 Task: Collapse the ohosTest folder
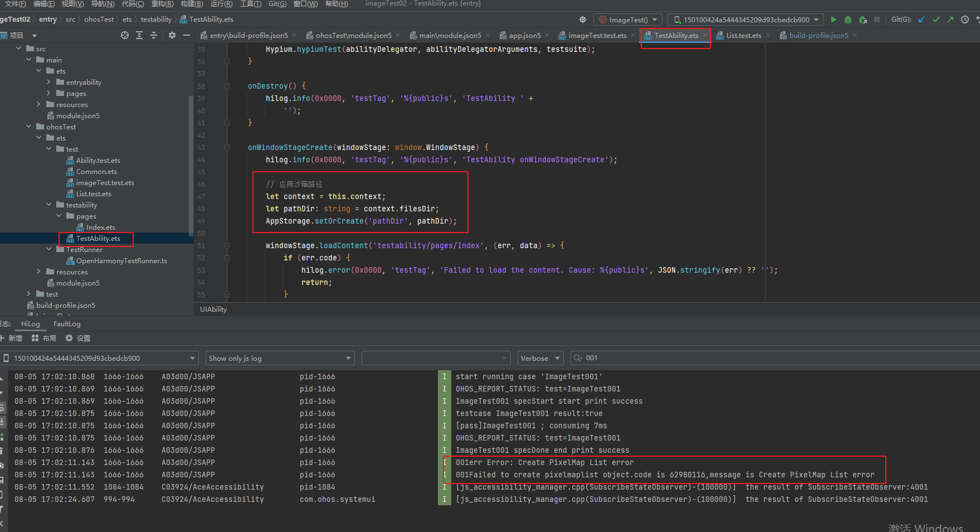click(29, 127)
